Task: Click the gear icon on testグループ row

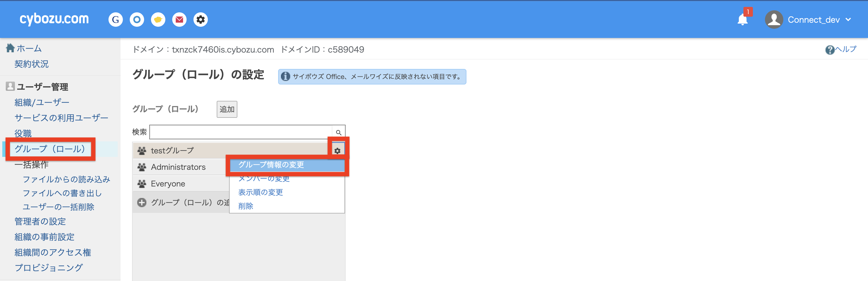Action: pyautogui.click(x=337, y=151)
